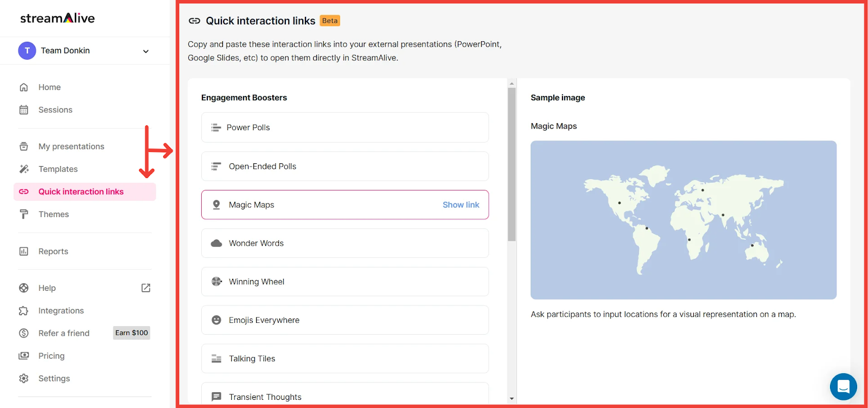Click the Refer a friend dollar icon
Screen dimensions: 868x408
tap(24, 333)
